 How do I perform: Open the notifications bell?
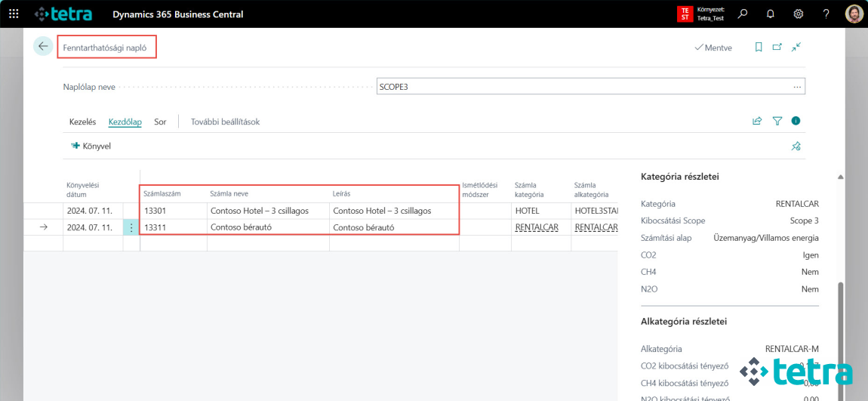770,14
